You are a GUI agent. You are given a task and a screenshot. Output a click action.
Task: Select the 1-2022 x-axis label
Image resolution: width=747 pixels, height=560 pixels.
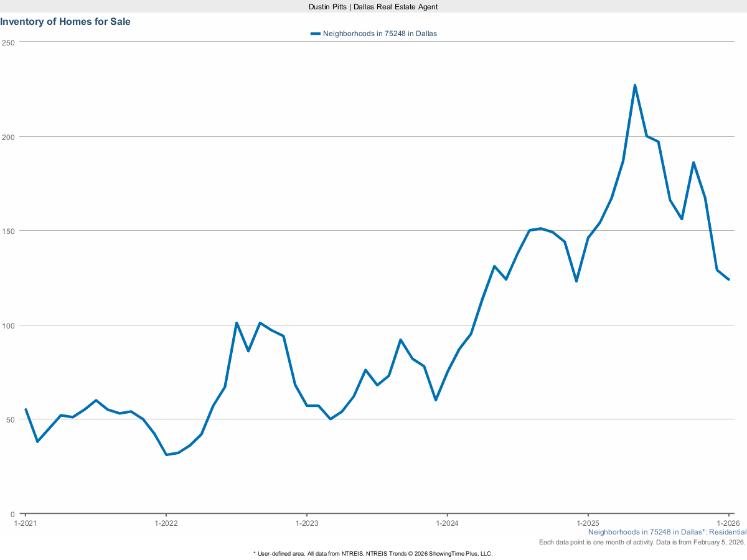[x=166, y=523]
